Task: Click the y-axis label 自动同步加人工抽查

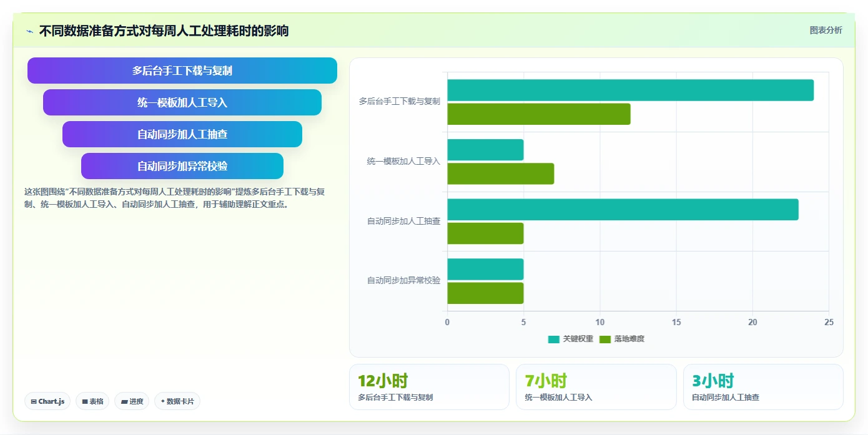Action: (x=403, y=221)
